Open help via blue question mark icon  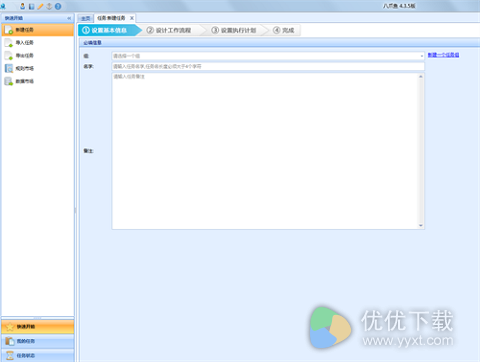[58, 6]
